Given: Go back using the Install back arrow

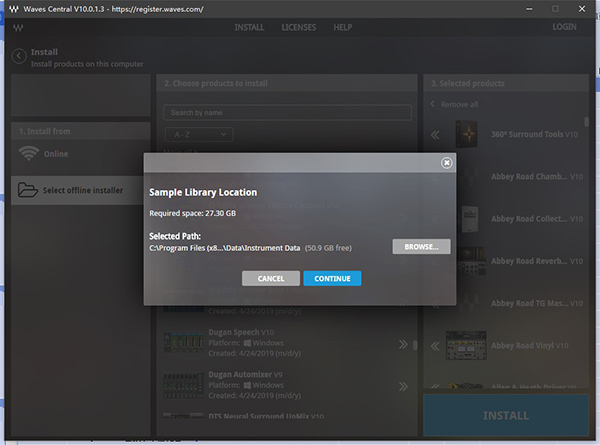Looking at the screenshot, I should click(x=19, y=56).
